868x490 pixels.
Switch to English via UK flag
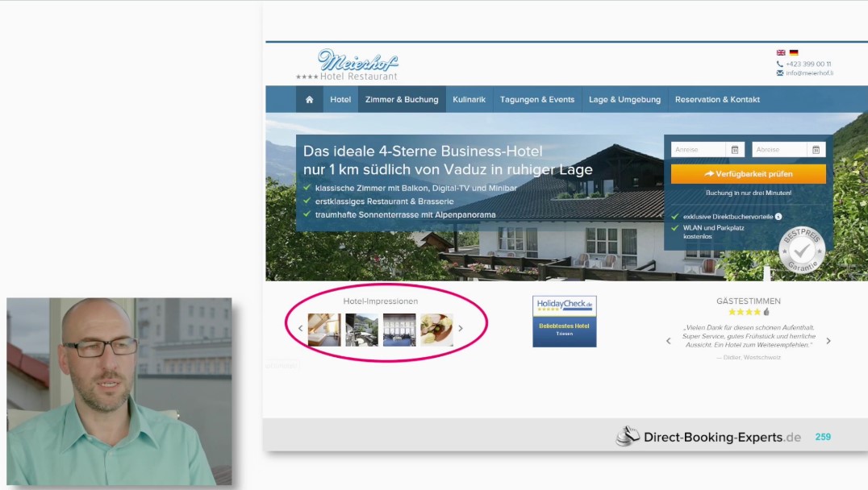click(x=781, y=52)
